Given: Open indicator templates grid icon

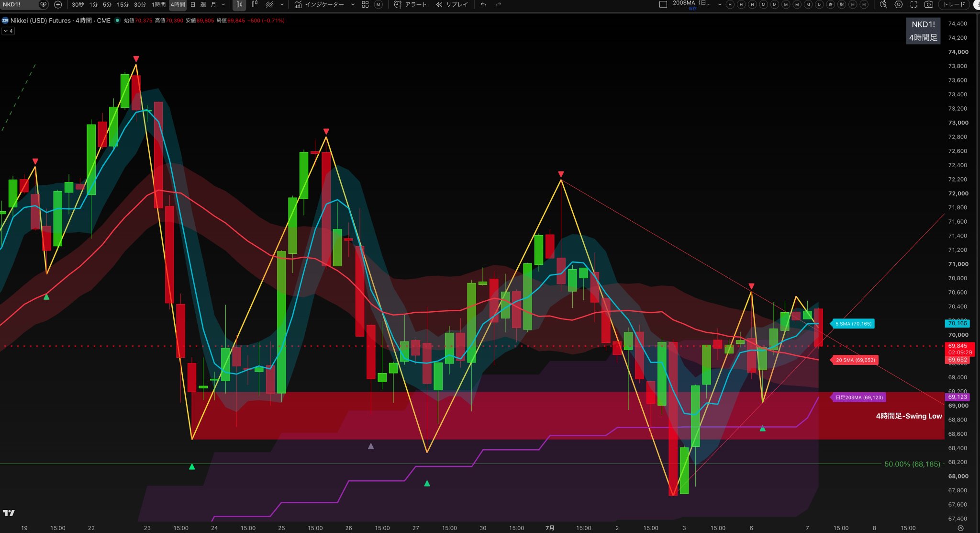Looking at the screenshot, I should pos(365,4).
